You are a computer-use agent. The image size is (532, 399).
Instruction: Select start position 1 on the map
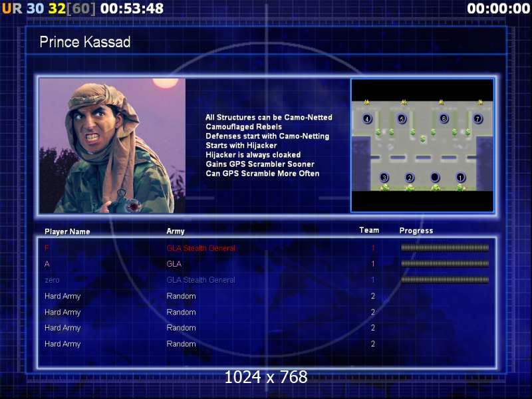point(460,177)
